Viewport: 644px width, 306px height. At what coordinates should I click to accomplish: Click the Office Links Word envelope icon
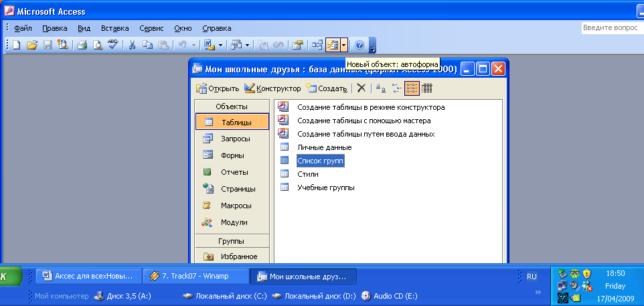209,45
